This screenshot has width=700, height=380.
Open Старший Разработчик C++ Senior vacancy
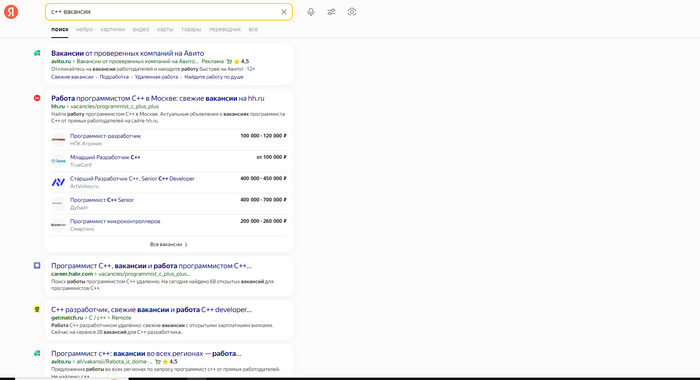click(x=132, y=179)
